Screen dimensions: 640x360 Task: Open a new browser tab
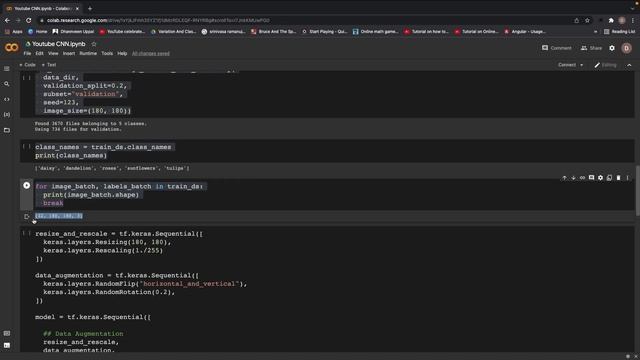click(90, 8)
